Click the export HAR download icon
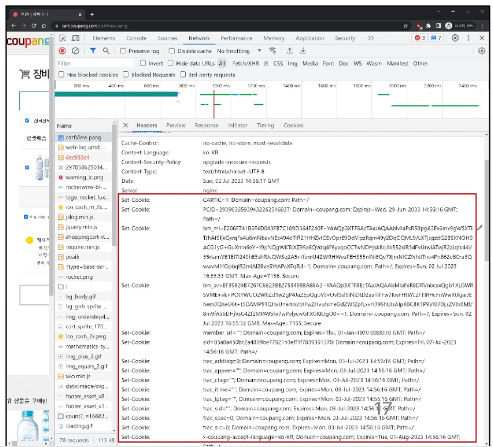Screen dimensions: 493x447 tap(303, 51)
